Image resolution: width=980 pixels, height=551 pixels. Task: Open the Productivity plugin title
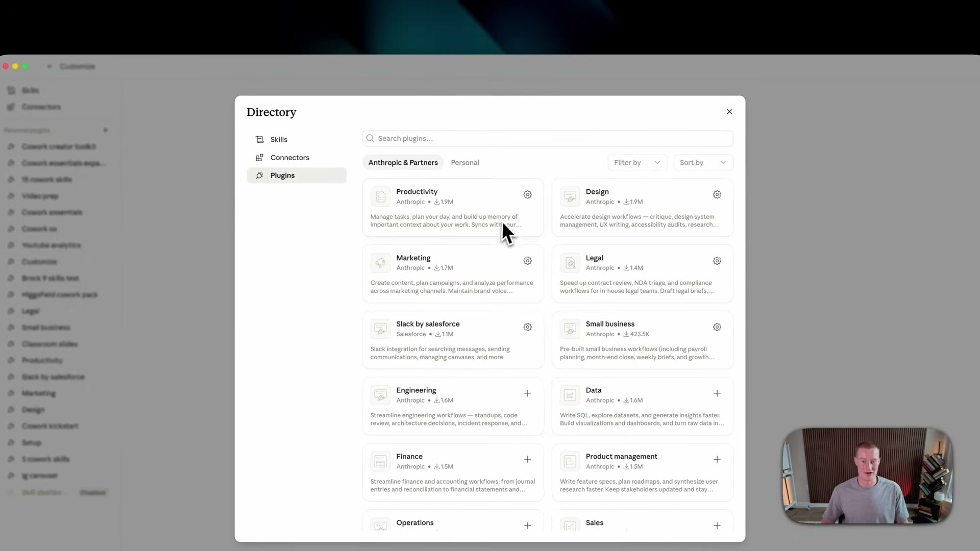click(416, 191)
